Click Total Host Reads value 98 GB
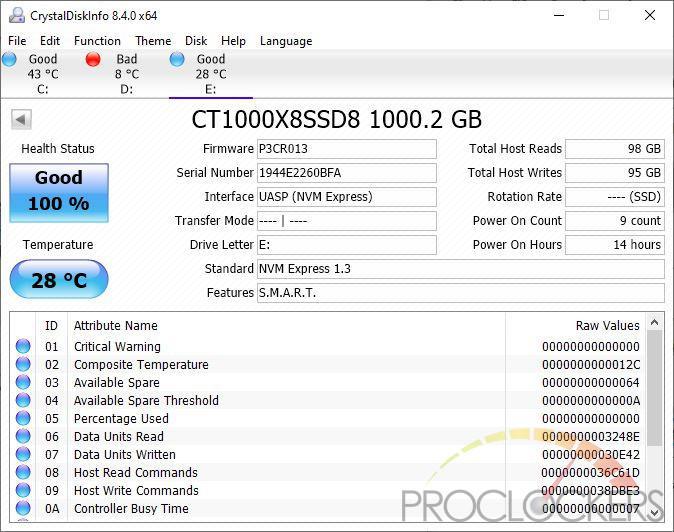Image resolution: width=674 pixels, height=532 pixels. 615,149
